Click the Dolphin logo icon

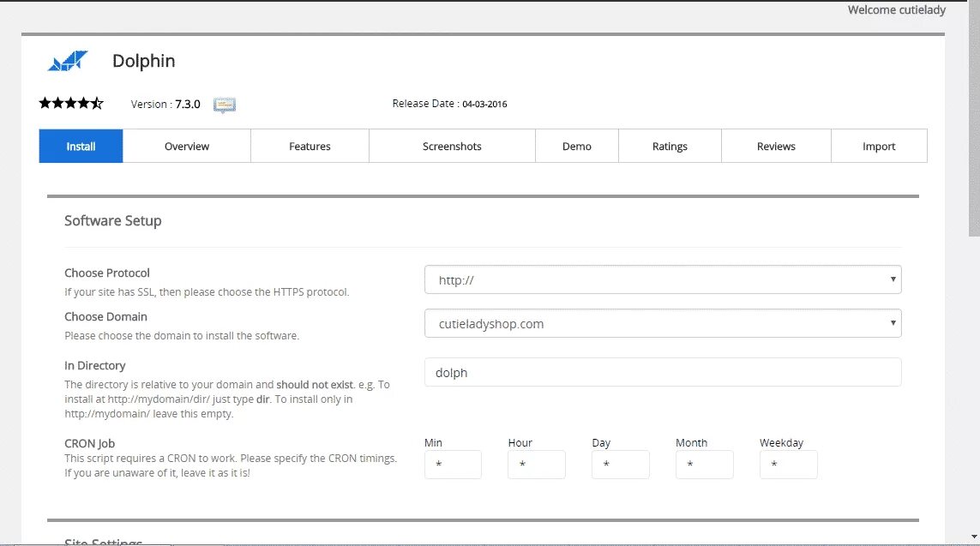point(68,61)
